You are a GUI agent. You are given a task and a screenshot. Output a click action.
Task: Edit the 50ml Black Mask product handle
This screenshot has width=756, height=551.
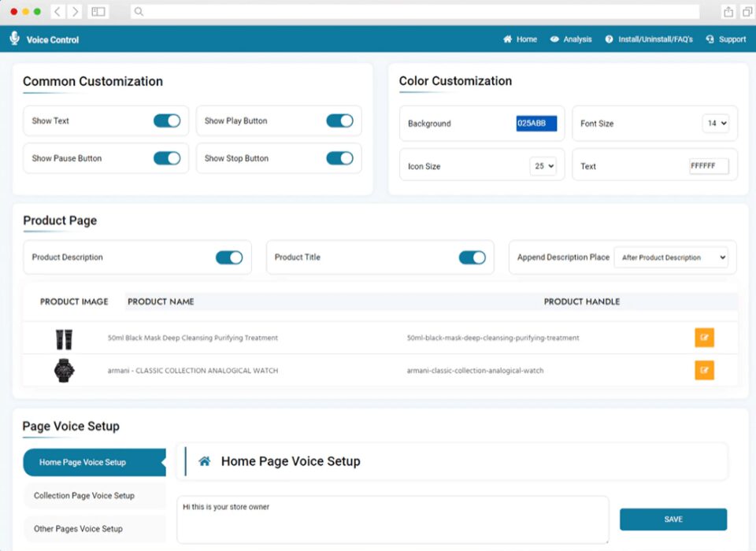click(704, 338)
